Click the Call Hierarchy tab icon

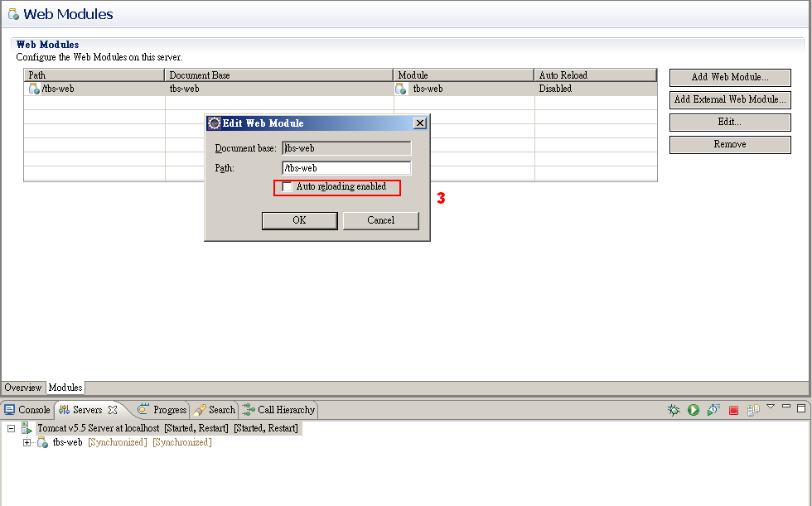249,410
